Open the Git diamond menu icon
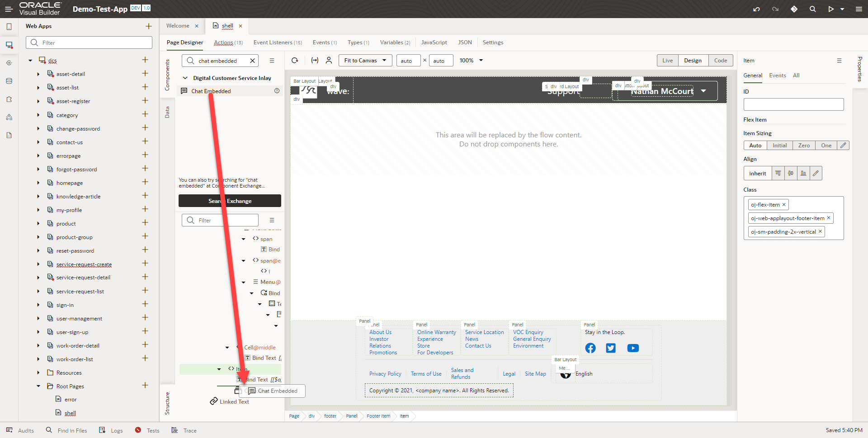This screenshot has height=438, width=868. click(794, 9)
